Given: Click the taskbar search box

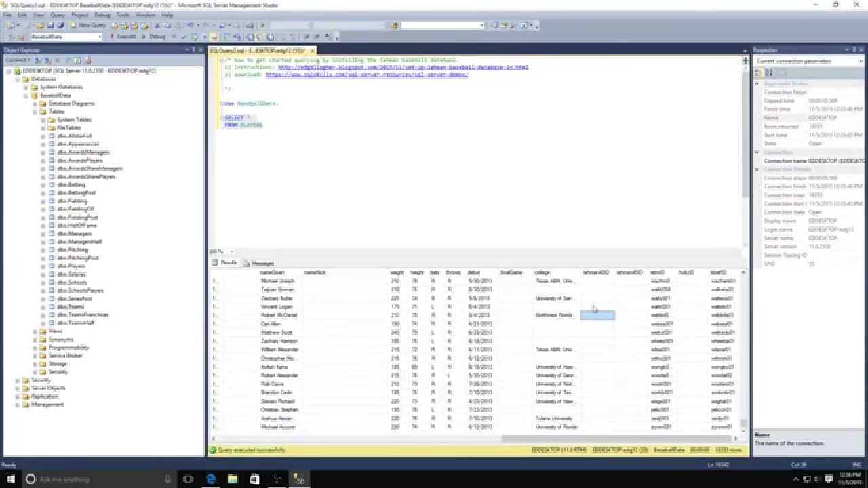Looking at the screenshot, I should tap(98, 479).
